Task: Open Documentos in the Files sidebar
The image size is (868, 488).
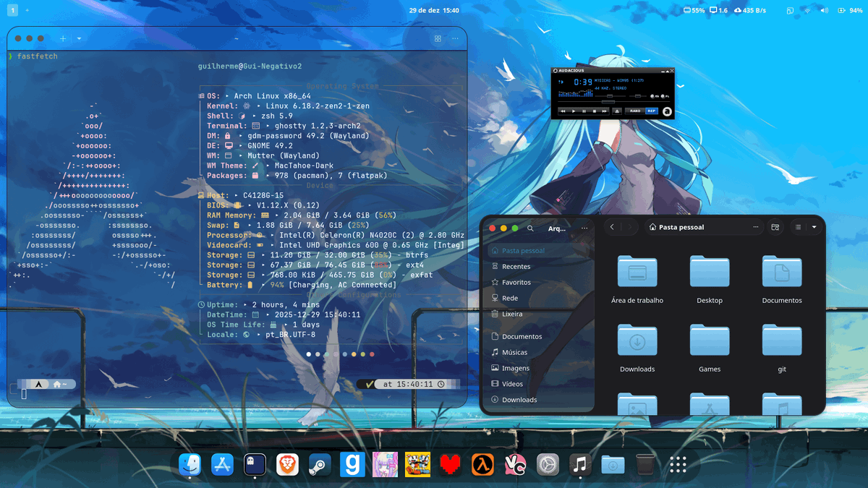Action: coord(539,337)
